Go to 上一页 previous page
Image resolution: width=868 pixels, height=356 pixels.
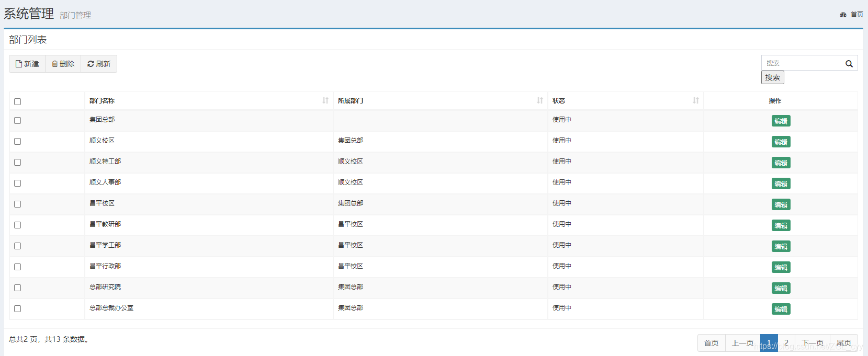pos(742,343)
